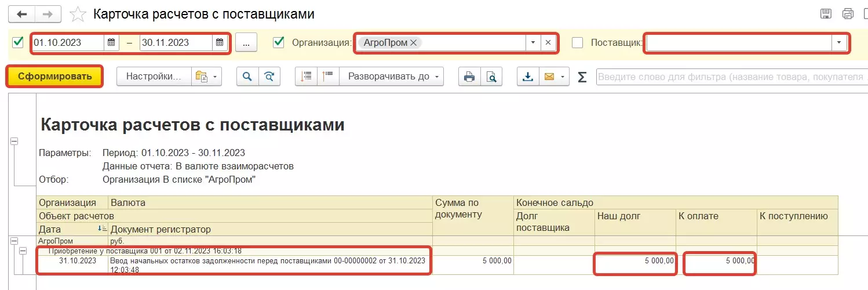Open the Поставщик dropdown list

839,42
